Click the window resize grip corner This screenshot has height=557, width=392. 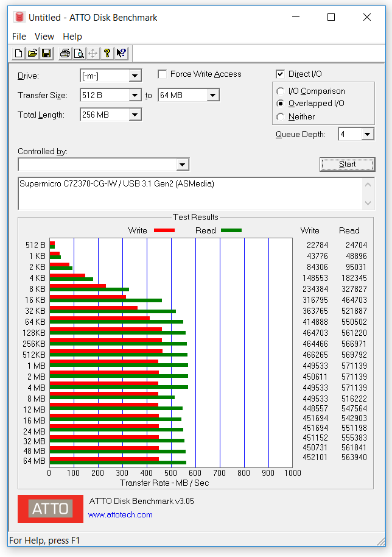coord(381,541)
